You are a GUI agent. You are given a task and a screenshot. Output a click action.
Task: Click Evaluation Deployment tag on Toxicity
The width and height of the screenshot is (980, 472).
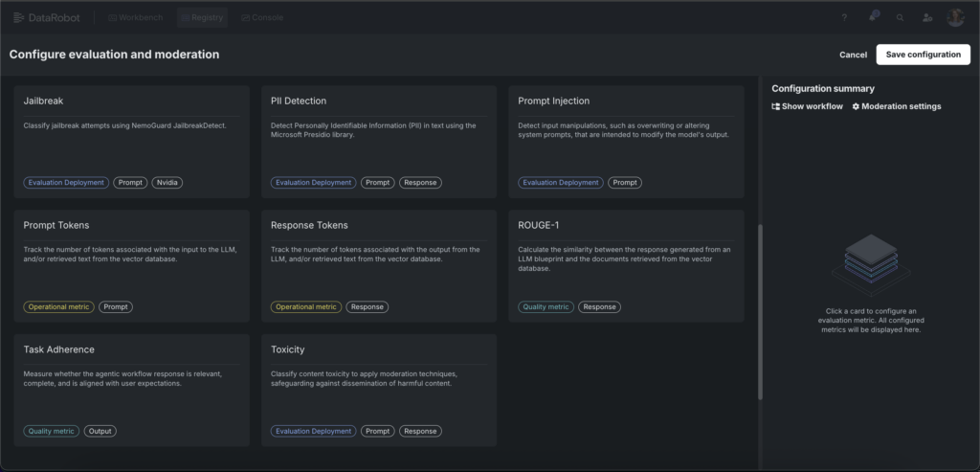click(x=314, y=431)
